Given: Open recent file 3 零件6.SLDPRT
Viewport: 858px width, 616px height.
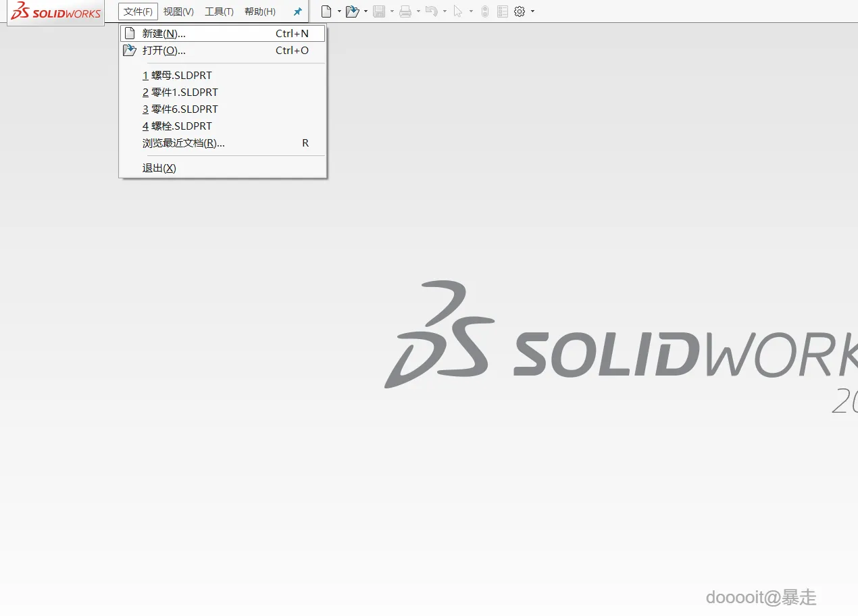Looking at the screenshot, I should point(222,109).
